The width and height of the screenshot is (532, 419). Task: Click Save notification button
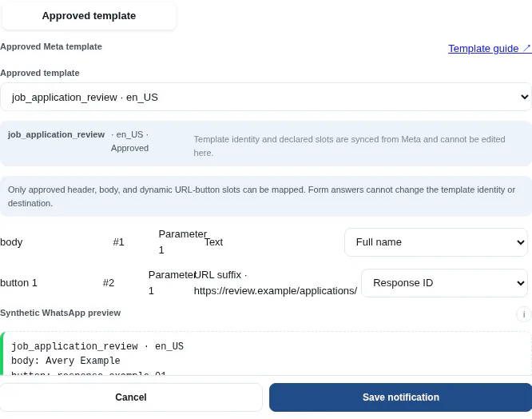pos(401,397)
